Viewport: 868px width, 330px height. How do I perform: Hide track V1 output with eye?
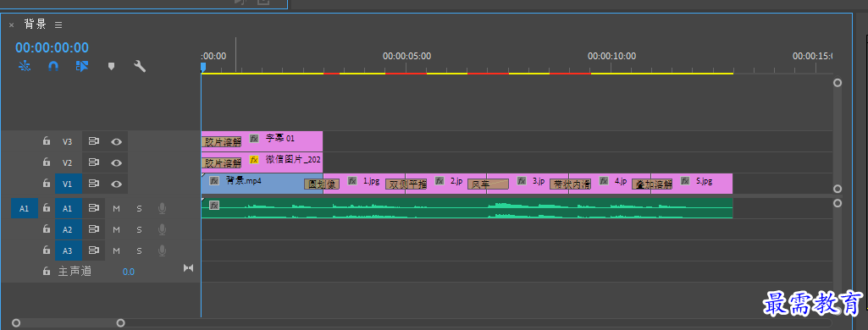116,184
